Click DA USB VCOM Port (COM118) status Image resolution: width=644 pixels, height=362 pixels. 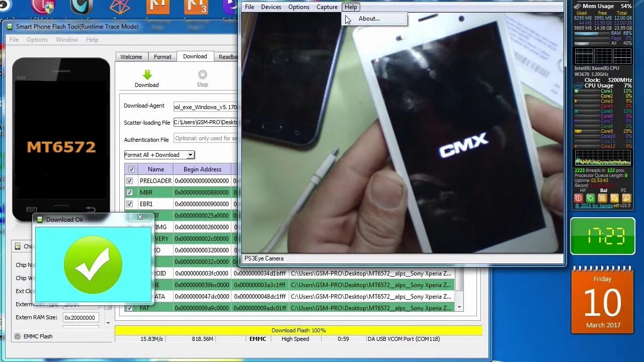pos(404,339)
